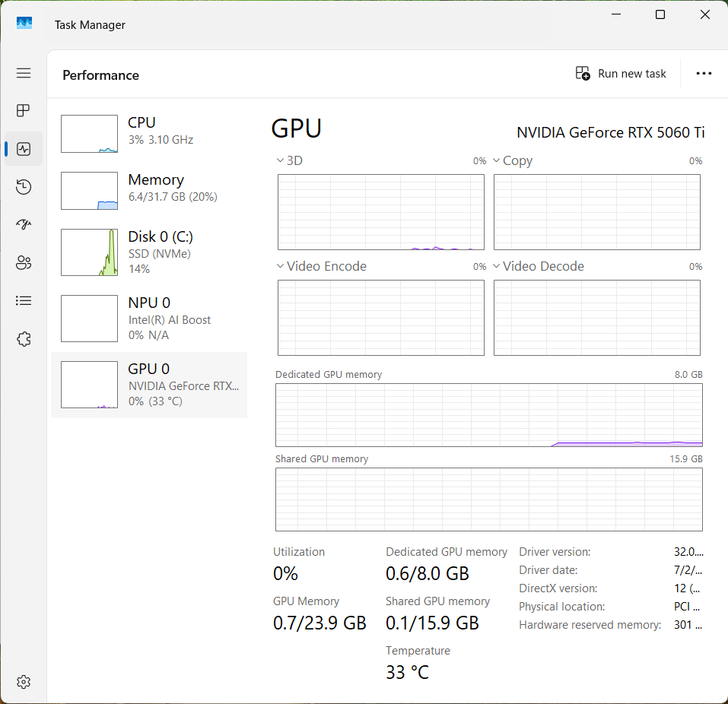The image size is (728, 704).
Task: Click the Dedicated GPU memory graph
Action: click(489, 415)
